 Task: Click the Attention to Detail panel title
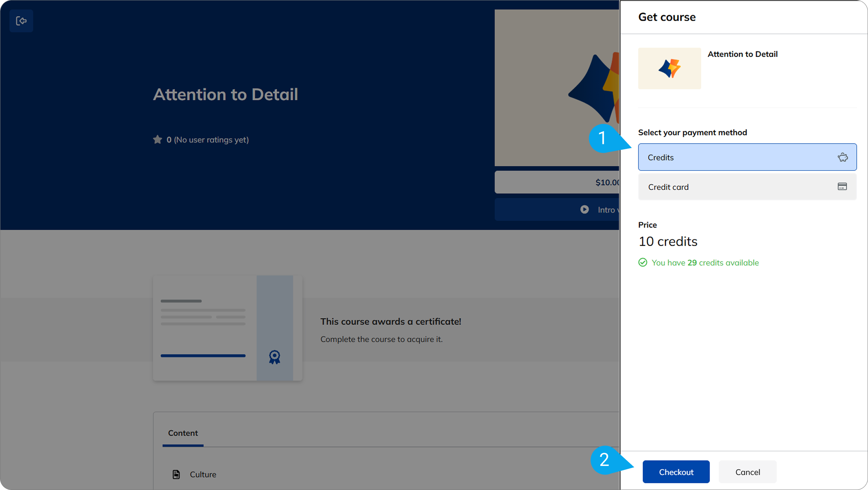742,54
